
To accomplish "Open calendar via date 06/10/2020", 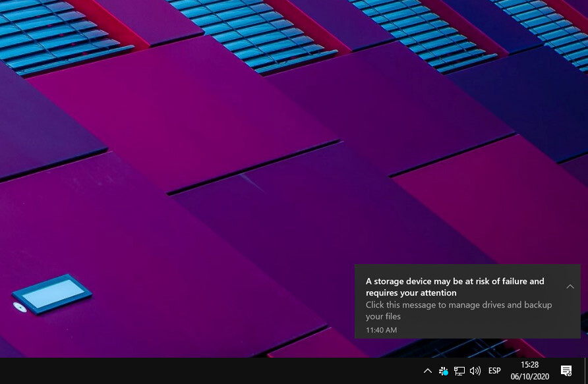I will tap(529, 377).
